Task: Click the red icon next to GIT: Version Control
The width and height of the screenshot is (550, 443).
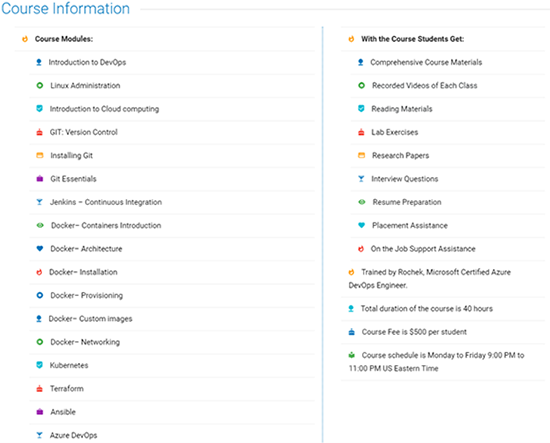Action: 40,132
